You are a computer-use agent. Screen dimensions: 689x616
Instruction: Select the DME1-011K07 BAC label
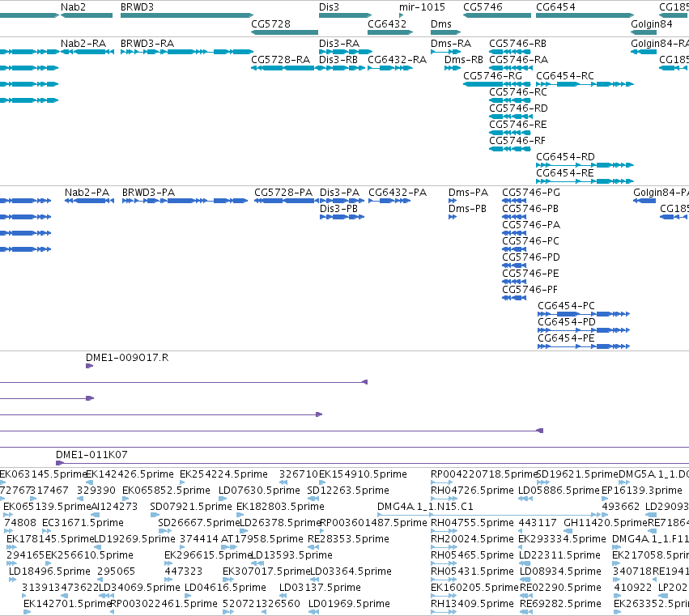[x=91, y=455]
